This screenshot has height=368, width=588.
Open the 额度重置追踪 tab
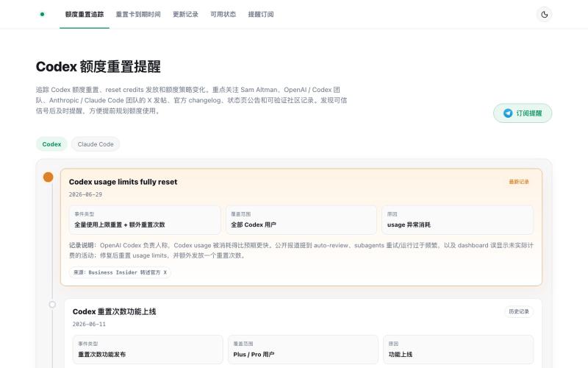click(85, 14)
